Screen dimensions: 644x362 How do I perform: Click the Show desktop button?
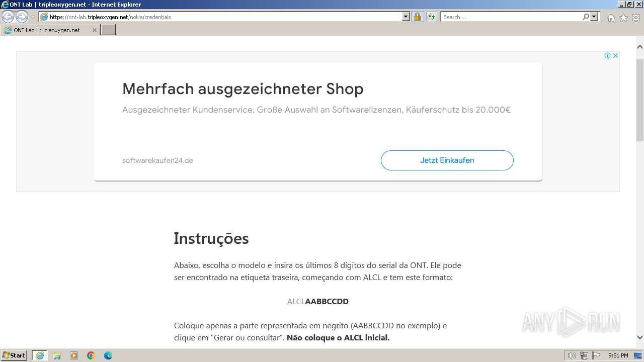pyautogui.click(x=639, y=355)
